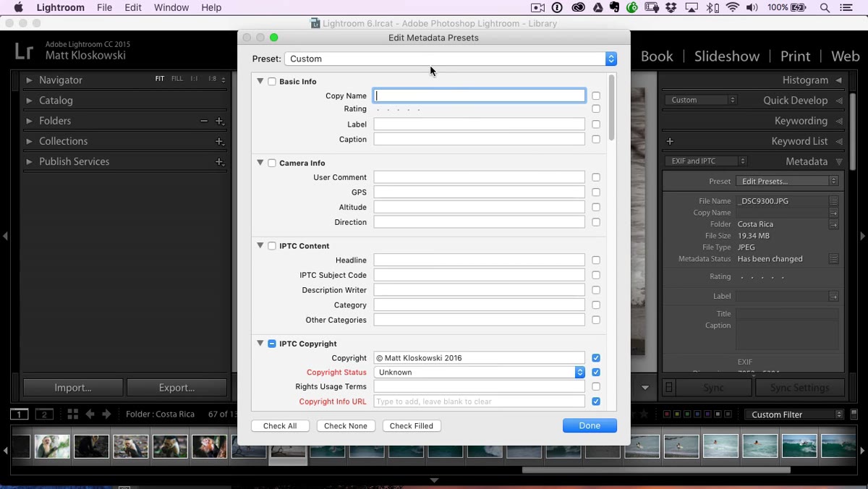Click icon beside Metadata Status Has been changed
The width and height of the screenshot is (868, 489).
pos(834,259)
